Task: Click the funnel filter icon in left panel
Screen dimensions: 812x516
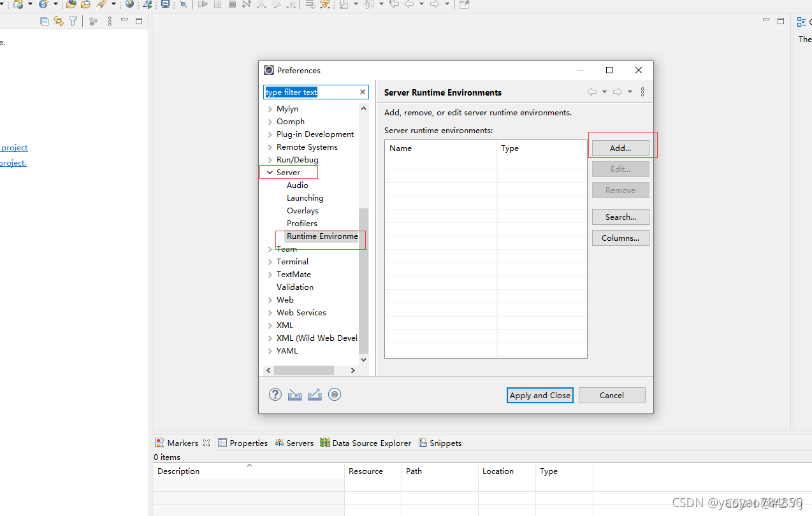Action: tap(73, 21)
